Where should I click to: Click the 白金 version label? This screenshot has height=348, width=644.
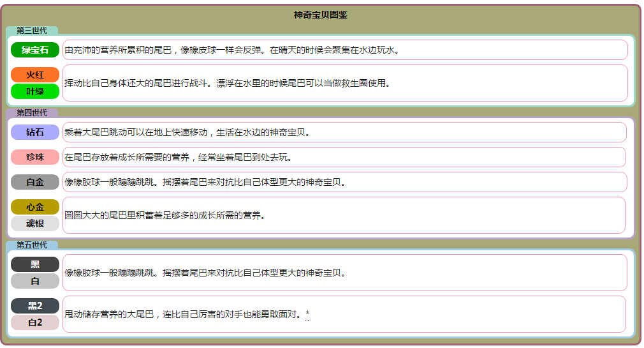click(35, 182)
